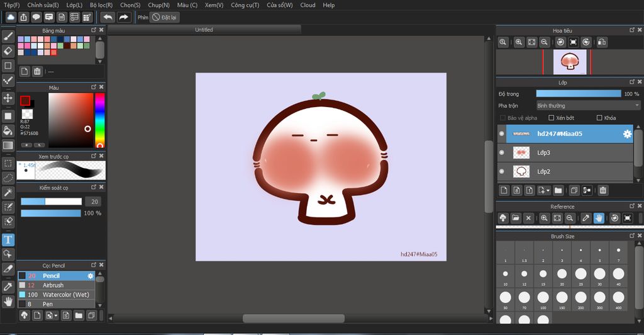Zoom in using the Navigator magnifier plus
644x335 pixels.
[519, 42]
